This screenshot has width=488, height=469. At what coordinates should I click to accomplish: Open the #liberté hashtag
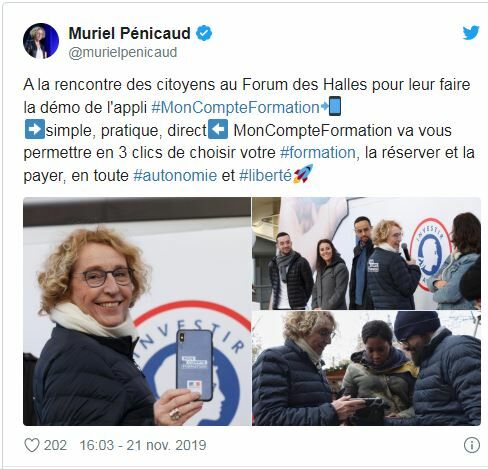point(266,175)
